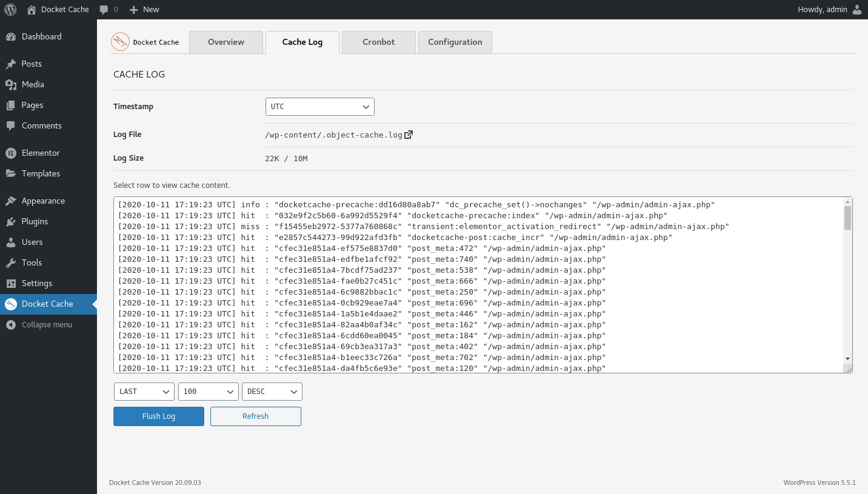Image resolution: width=868 pixels, height=494 pixels.
Task: Open the LAST dropdown below the log
Action: coord(144,391)
